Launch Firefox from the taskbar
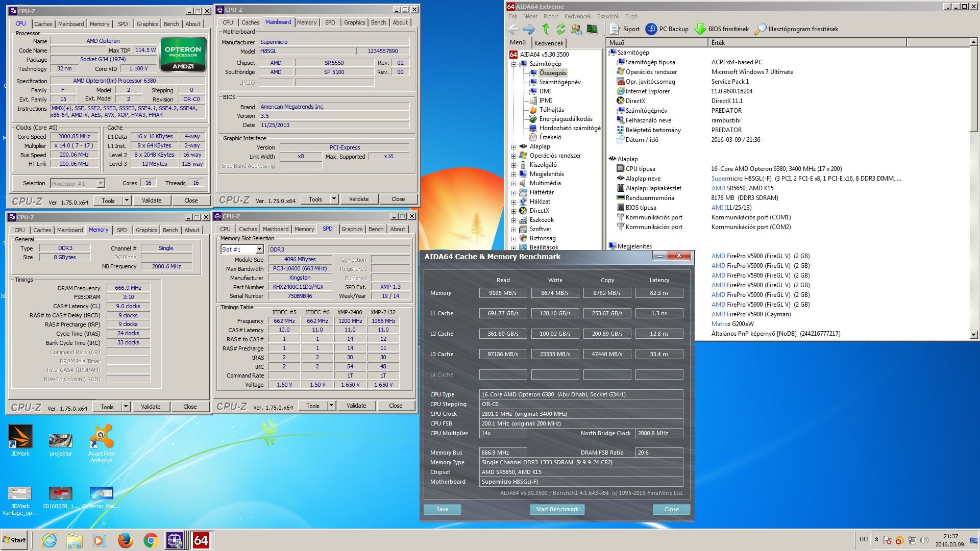The width and height of the screenshot is (980, 551). point(125,540)
